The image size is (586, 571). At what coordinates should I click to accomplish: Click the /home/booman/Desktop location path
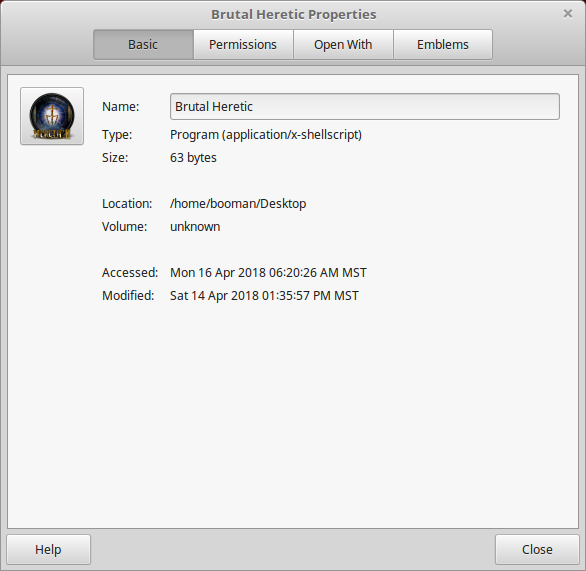pos(238,204)
